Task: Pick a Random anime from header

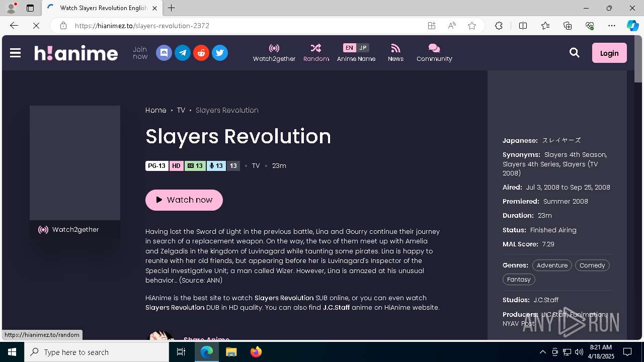Action: pos(316,53)
